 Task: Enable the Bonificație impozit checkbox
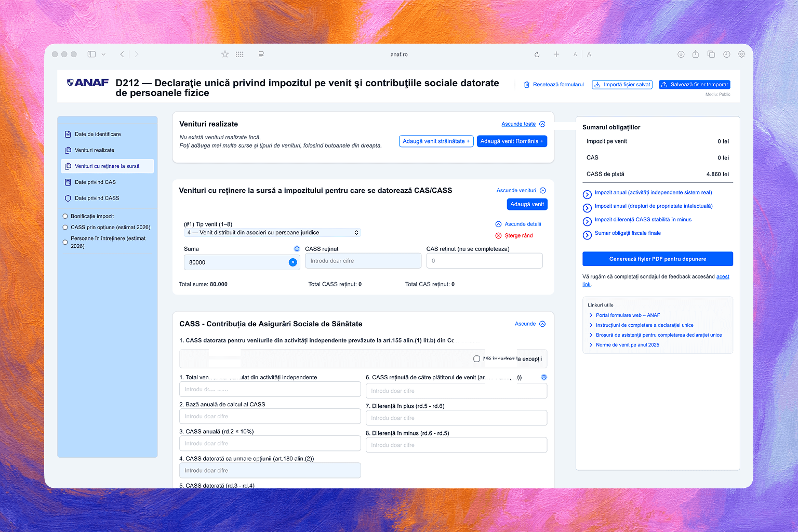[64, 216]
